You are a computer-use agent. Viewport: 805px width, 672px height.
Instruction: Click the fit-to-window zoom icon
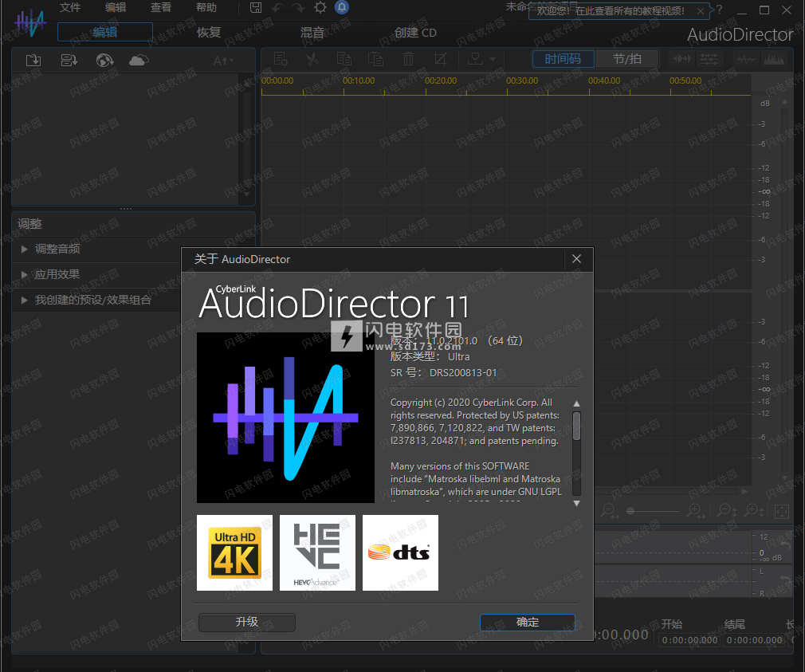coord(782,511)
